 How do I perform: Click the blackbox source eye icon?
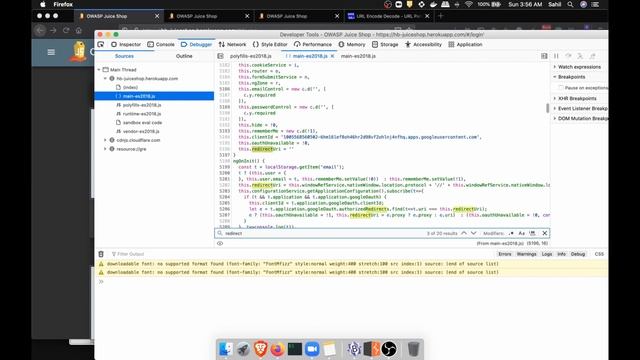(220, 243)
